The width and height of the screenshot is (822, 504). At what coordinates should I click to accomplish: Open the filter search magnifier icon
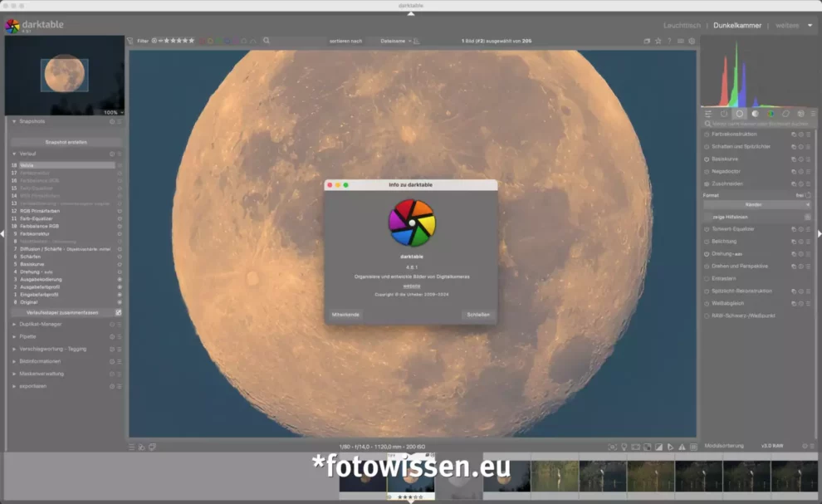pos(267,41)
